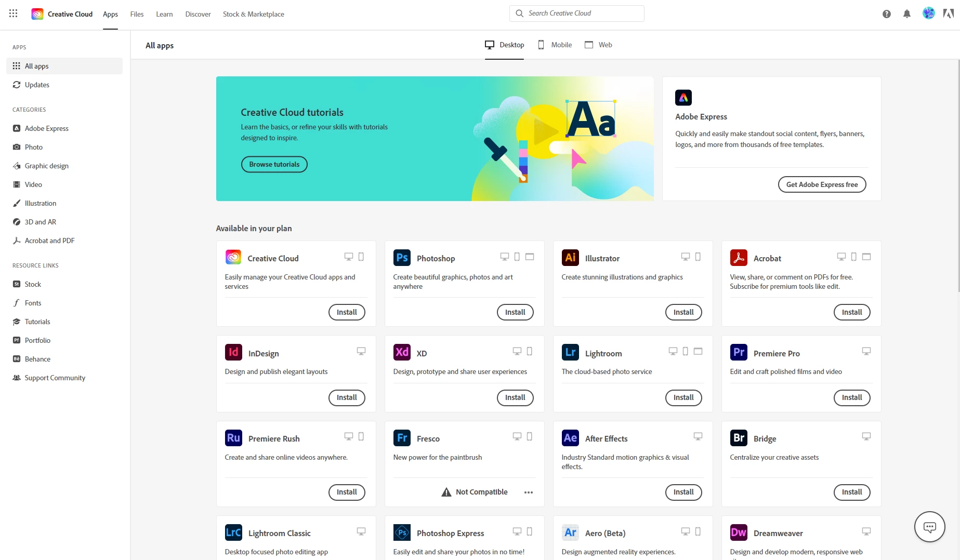Select All apps in sidebar
This screenshot has width=960, height=560.
[64, 66]
